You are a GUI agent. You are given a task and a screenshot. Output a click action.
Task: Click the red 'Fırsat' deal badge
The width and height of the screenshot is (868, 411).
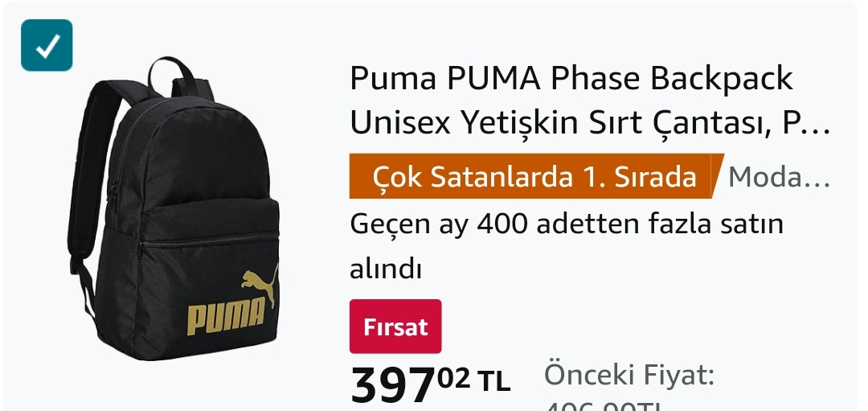click(395, 327)
